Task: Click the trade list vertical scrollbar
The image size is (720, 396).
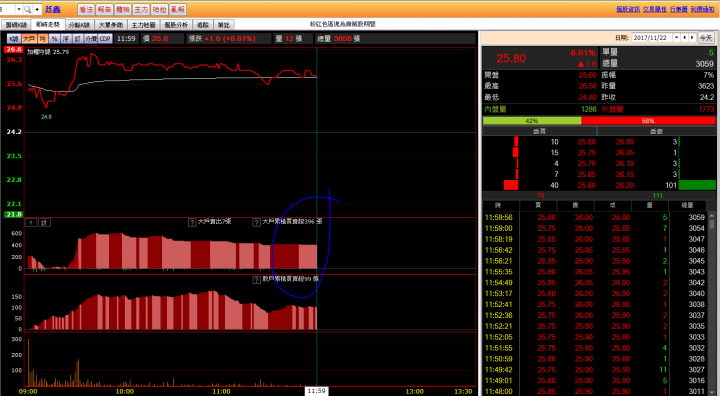Action: pyautogui.click(x=712, y=303)
